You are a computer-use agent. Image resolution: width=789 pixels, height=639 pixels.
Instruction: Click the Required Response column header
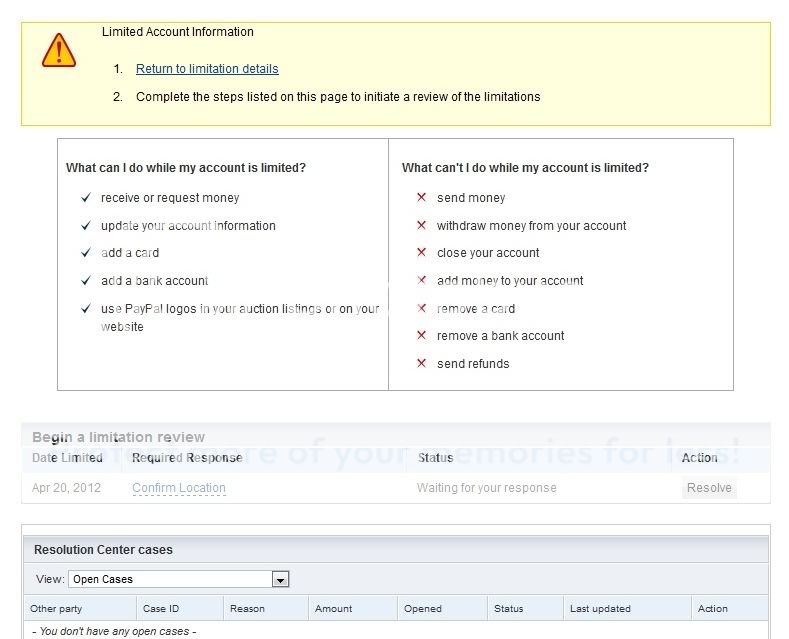[x=187, y=458]
